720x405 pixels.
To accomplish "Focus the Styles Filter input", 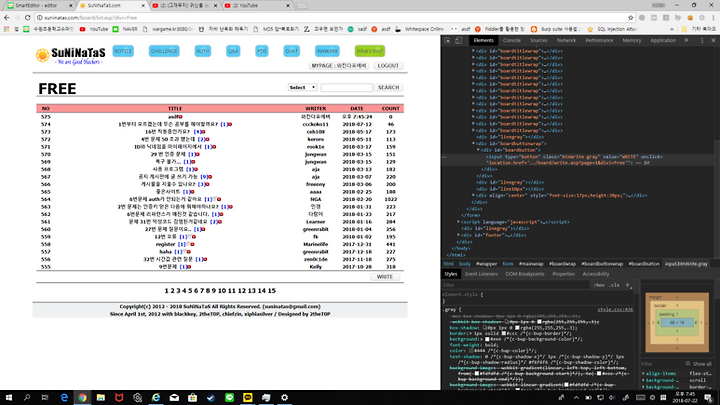I will click(516, 285).
